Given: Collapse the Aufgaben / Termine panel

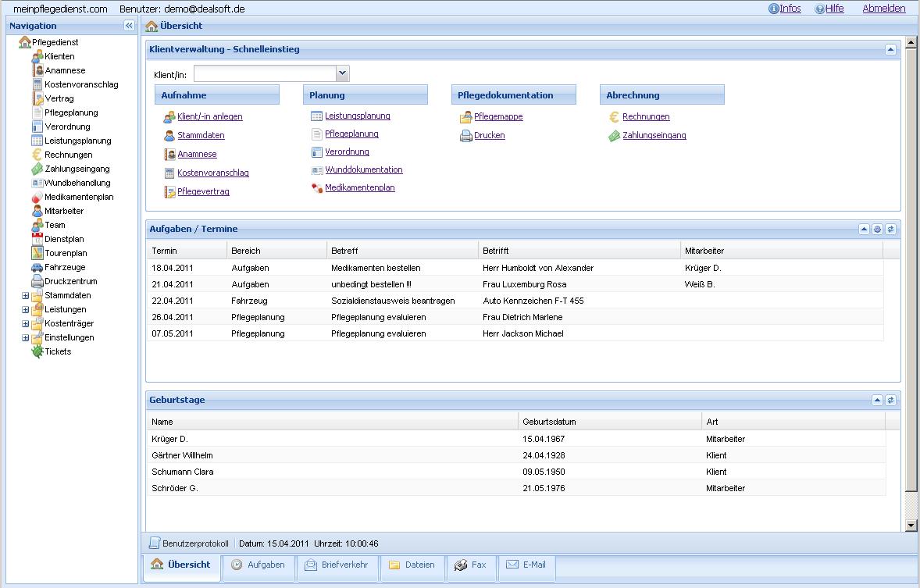Looking at the screenshot, I should tap(864, 230).
